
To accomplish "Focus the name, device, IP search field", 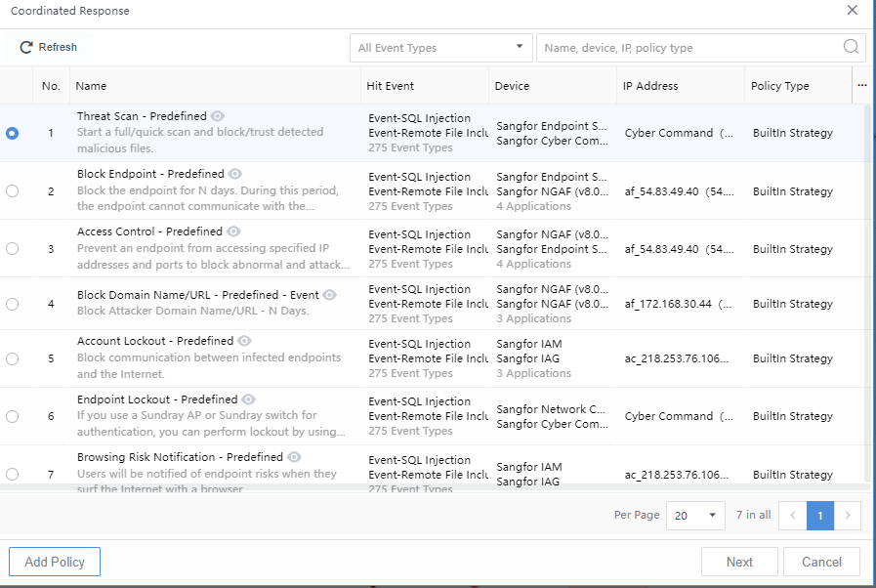I will pyautogui.click(x=688, y=48).
